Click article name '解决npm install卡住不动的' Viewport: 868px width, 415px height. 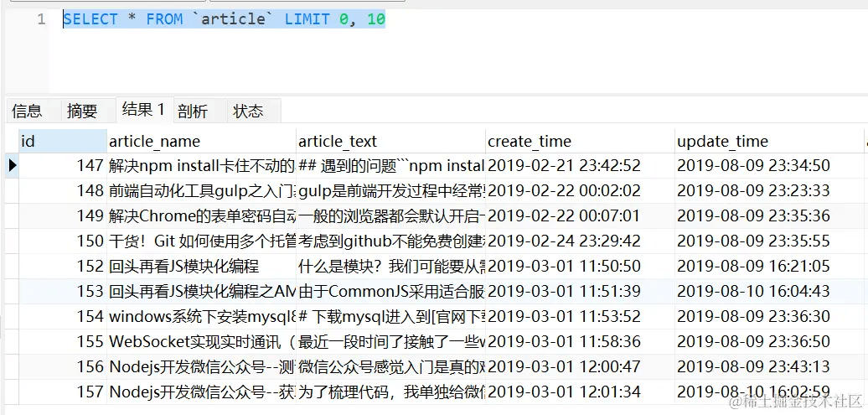pos(201,166)
